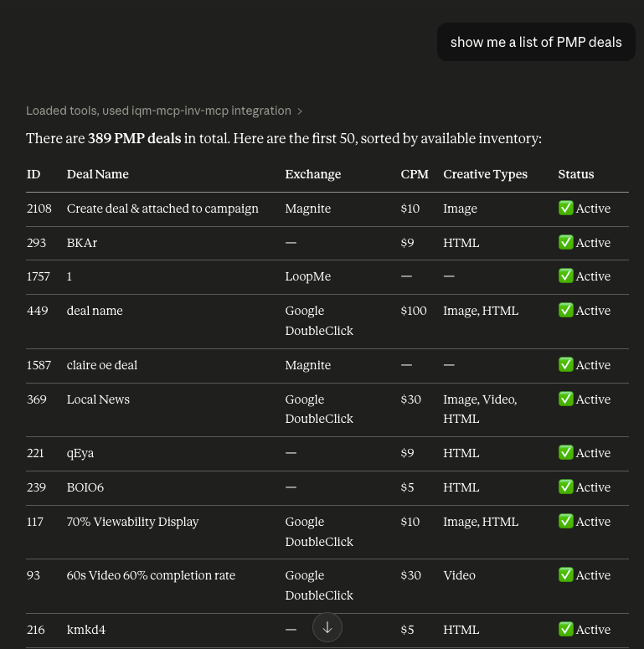
Task: Expand the loaded tools integration chevron
Action: point(300,111)
